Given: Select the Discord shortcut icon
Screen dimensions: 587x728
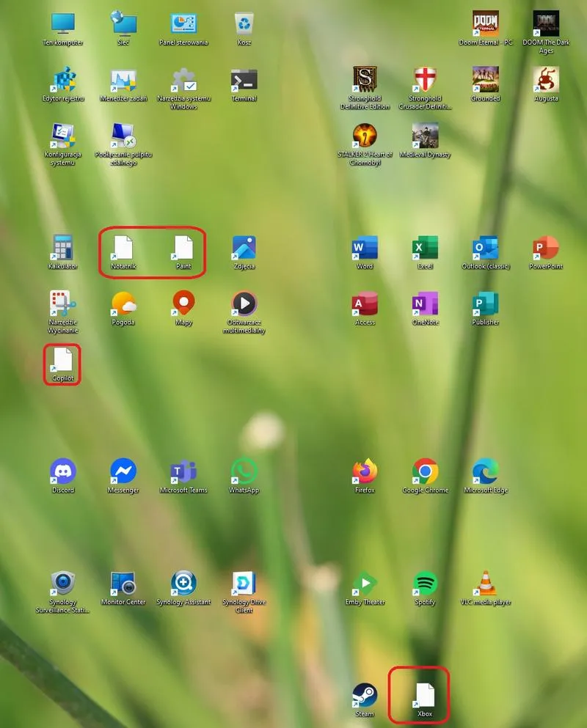Looking at the screenshot, I should (x=63, y=471).
